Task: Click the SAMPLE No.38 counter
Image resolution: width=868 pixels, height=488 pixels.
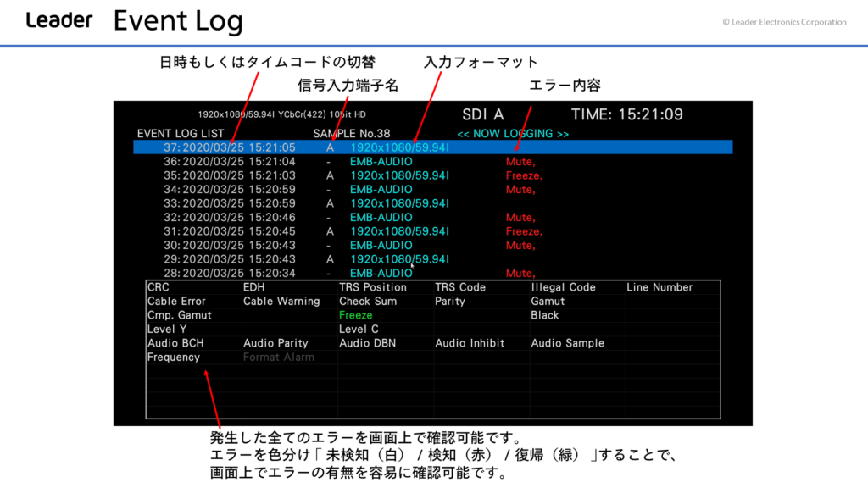Action: click(351, 134)
